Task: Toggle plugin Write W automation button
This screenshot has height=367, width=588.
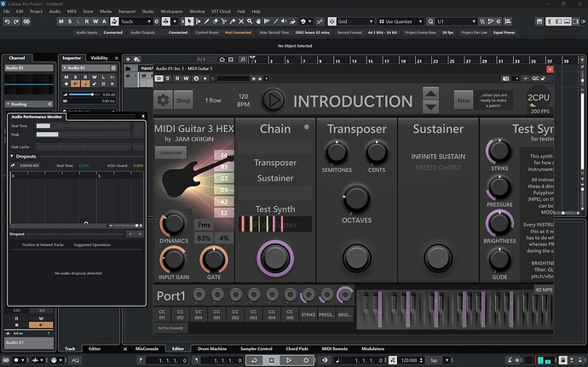Action: 186,78
